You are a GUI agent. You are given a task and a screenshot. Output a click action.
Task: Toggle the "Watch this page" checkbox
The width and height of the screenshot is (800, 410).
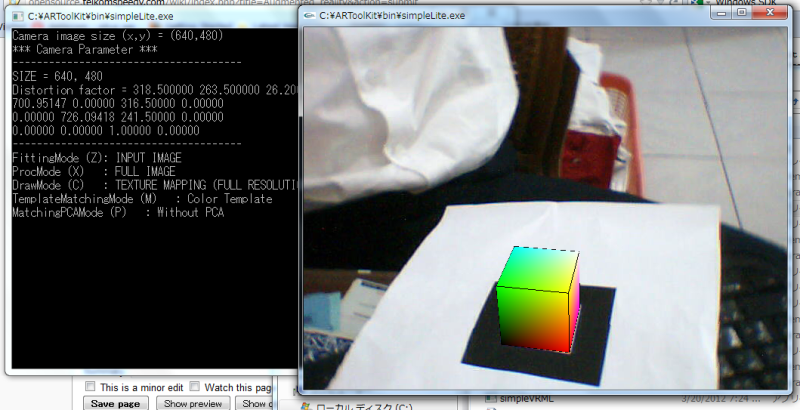(196, 387)
